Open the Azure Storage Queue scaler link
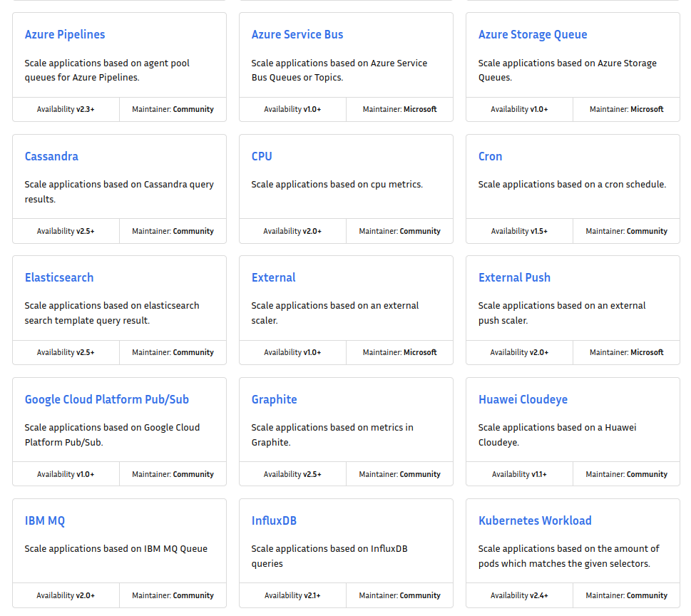The image size is (691, 616). click(533, 34)
